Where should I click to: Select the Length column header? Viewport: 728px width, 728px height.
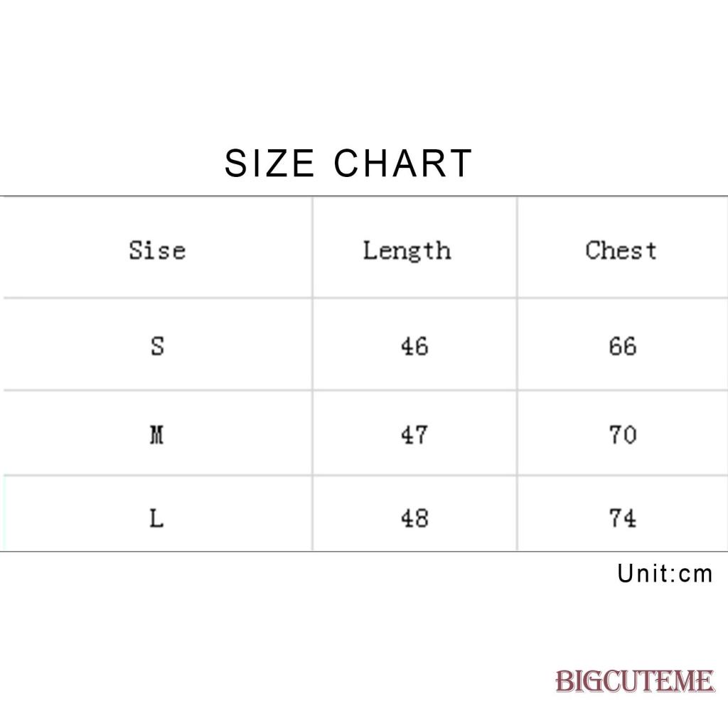[407, 250]
